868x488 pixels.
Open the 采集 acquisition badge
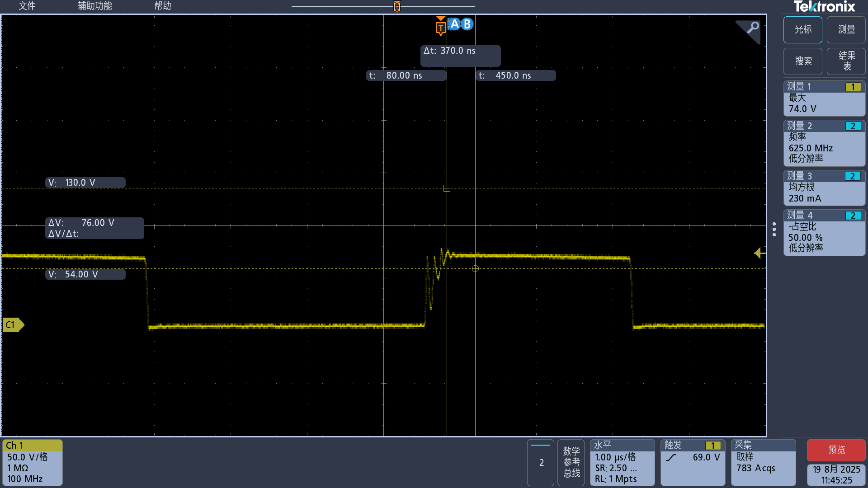click(x=763, y=462)
